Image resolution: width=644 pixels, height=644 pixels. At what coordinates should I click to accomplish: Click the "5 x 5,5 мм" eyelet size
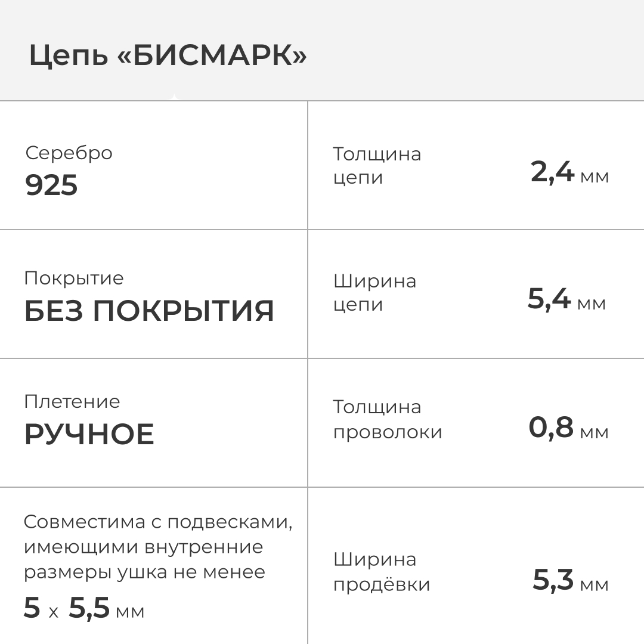84,609
